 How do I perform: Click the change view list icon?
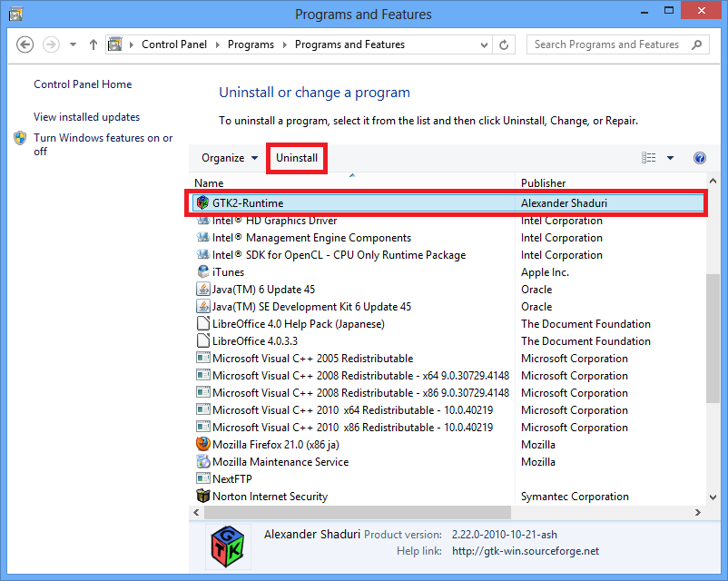click(x=648, y=158)
